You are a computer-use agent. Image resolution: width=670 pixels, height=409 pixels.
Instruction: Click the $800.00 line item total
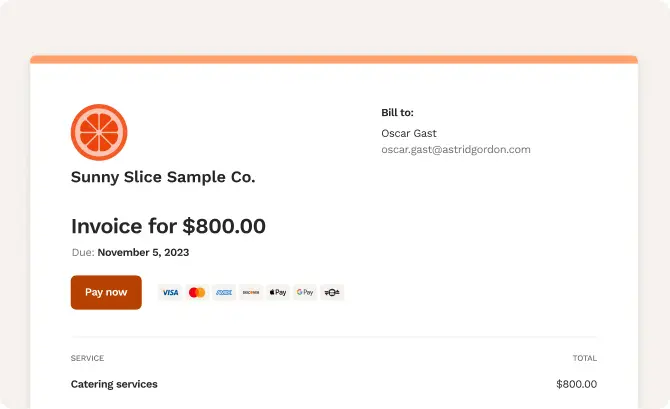(576, 384)
